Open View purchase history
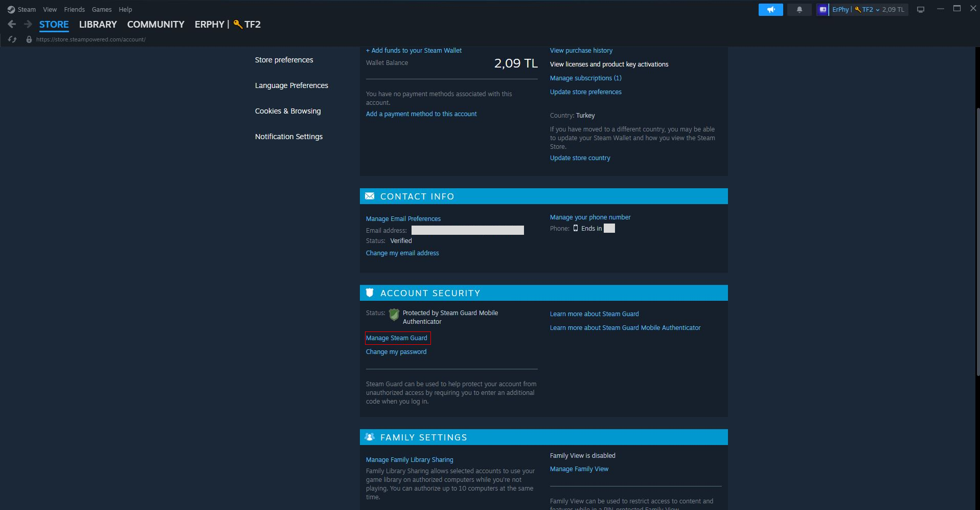 581,51
